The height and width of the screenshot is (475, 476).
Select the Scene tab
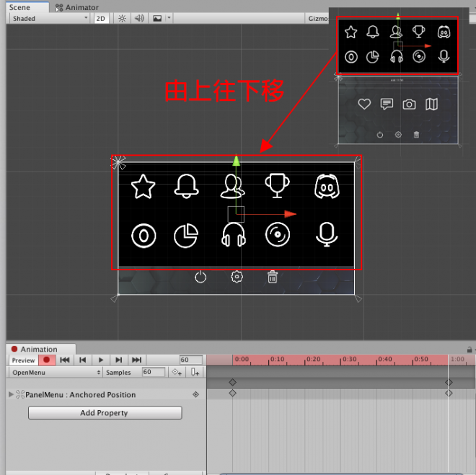click(x=19, y=7)
